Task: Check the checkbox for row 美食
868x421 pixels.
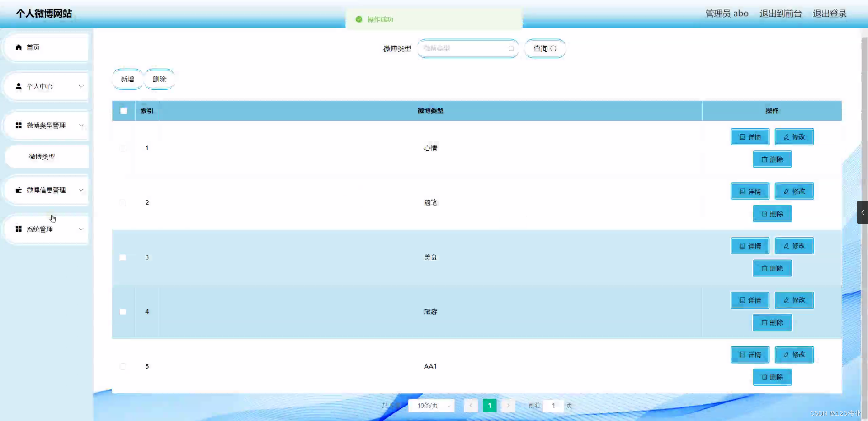Action: coord(123,257)
